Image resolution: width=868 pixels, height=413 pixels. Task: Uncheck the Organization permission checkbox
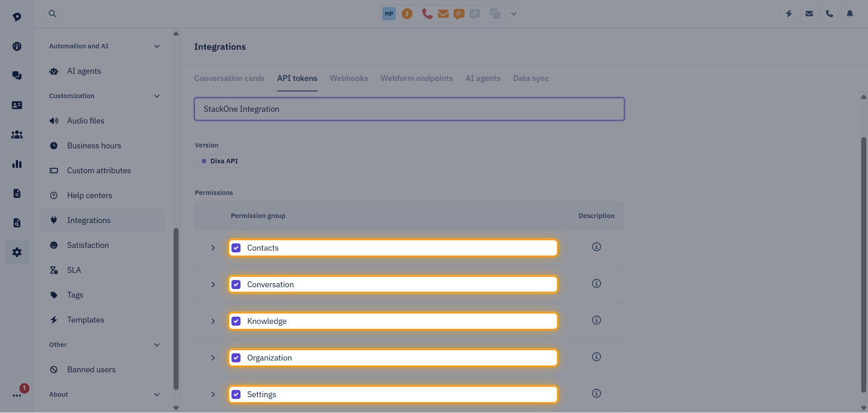(x=236, y=358)
